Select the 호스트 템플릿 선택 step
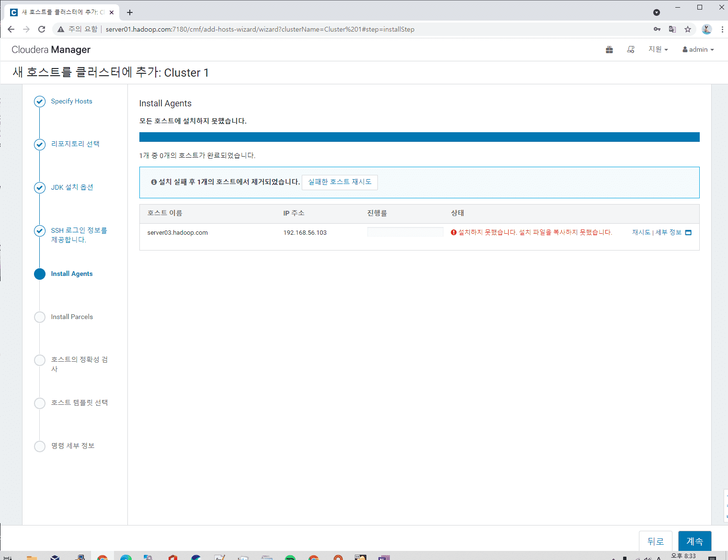Image resolution: width=728 pixels, height=560 pixels. point(80,402)
